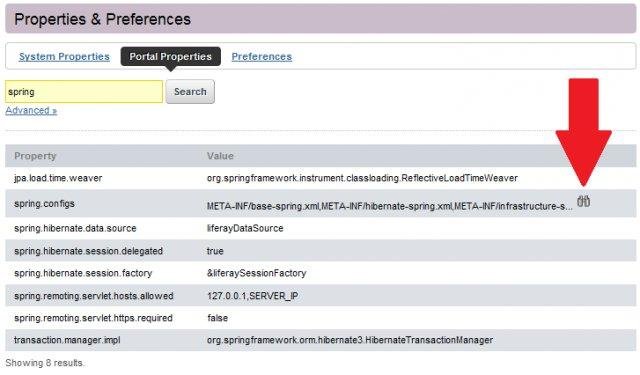Select the spring.remoting.servlet.https.required property
640x375 pixels.
point(93,318)
